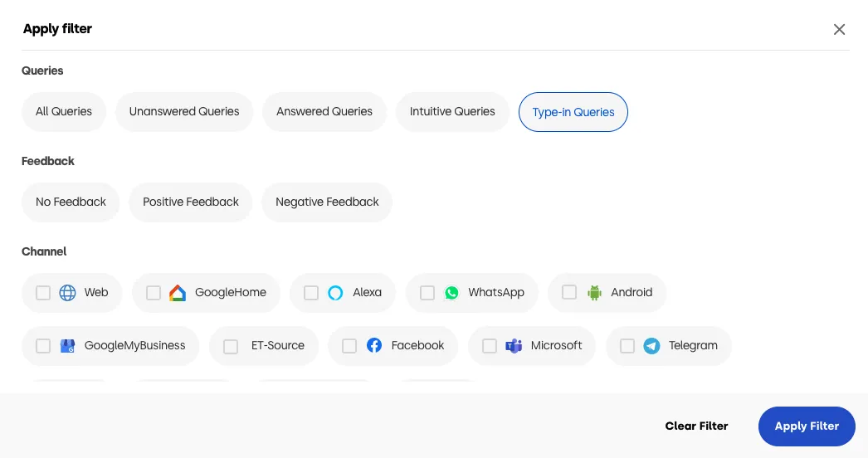The width and height of the screenshot is (868, 458).
Task: Click the Channel section heading
Action: click(x=44, y=251)
